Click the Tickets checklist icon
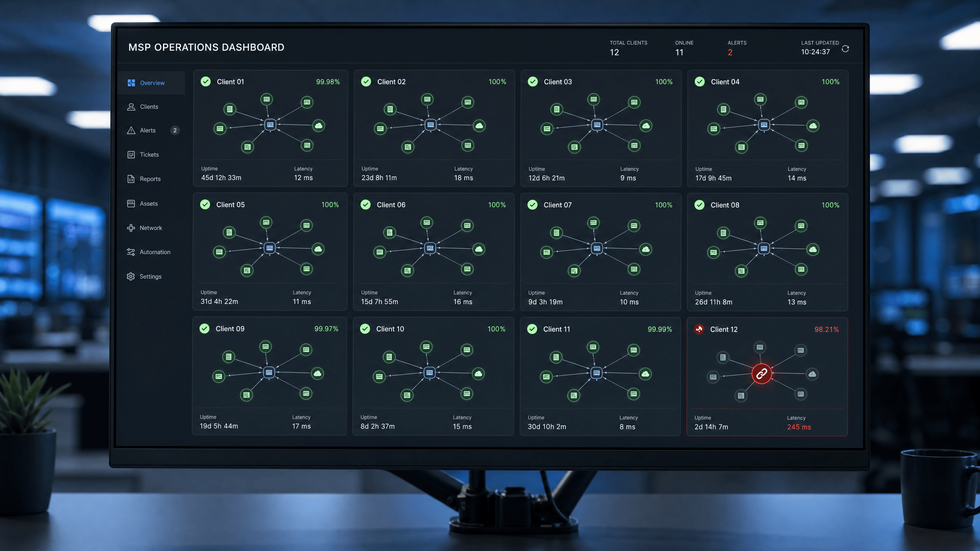980x551 pixels. 131,155
